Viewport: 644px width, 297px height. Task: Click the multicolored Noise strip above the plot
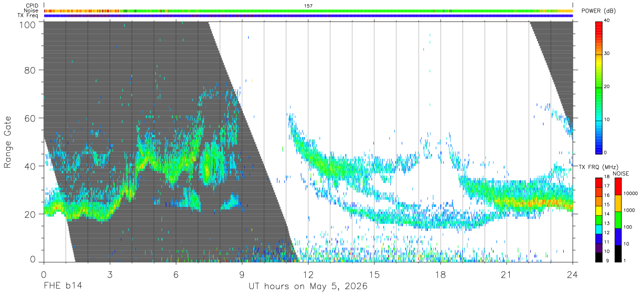(x=308, y=10)
